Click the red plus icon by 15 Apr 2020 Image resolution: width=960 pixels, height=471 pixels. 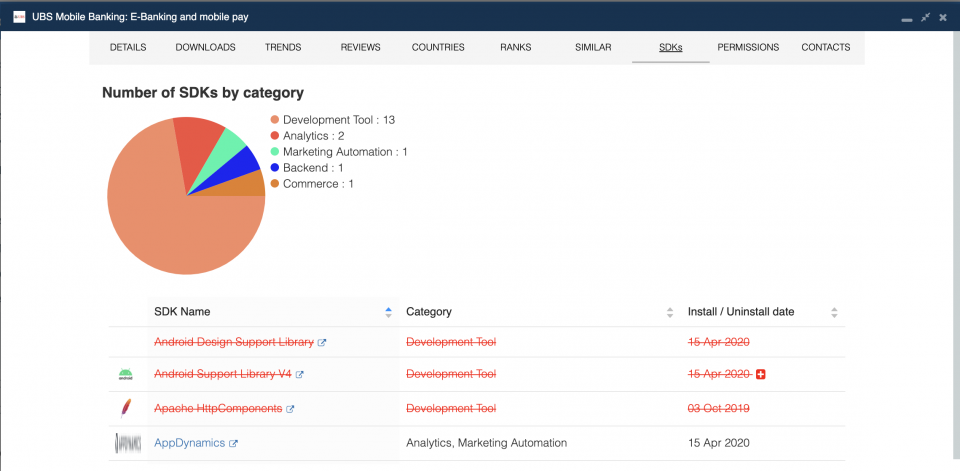761,374
